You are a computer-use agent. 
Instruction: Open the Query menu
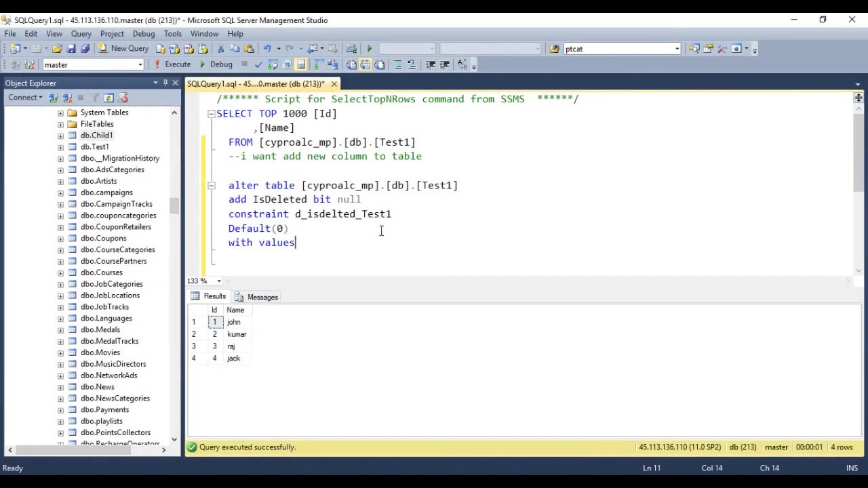click(x=81, y=33)
